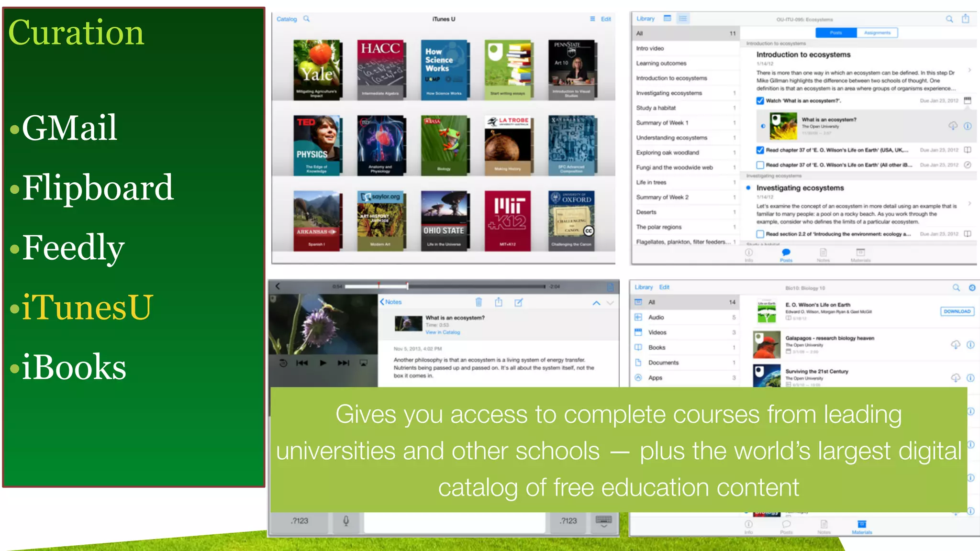Tap hide keyboard key
Image resolution: width=980 pixels, height=551 pixels.
coord(604,521)
